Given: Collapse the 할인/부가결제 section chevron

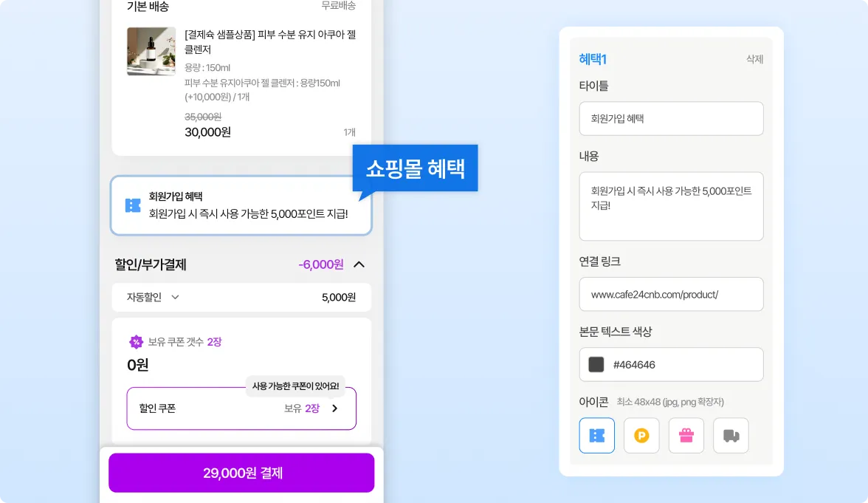Looking at the screenshot, I should 359,264.
